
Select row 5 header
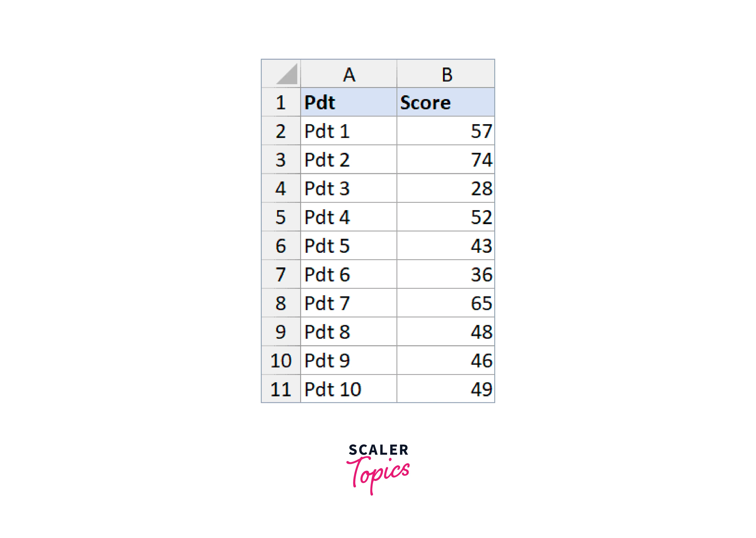(281, 217)
